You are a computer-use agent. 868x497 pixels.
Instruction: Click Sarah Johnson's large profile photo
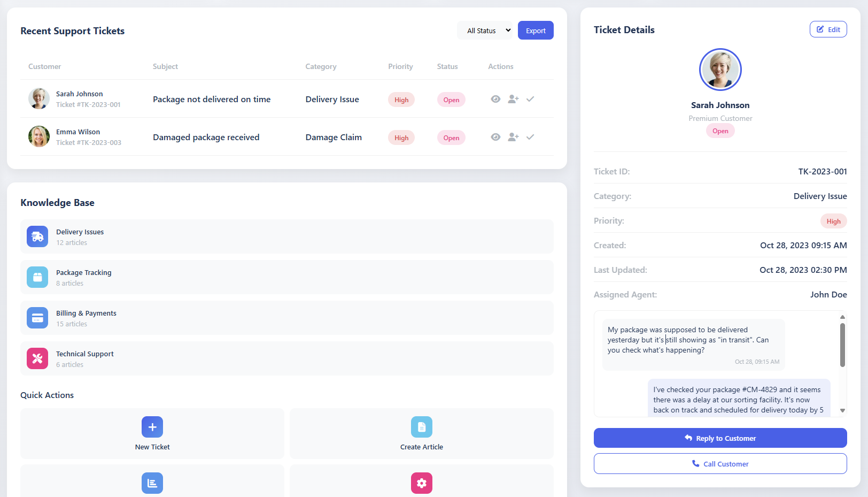(x=720, y=70)
